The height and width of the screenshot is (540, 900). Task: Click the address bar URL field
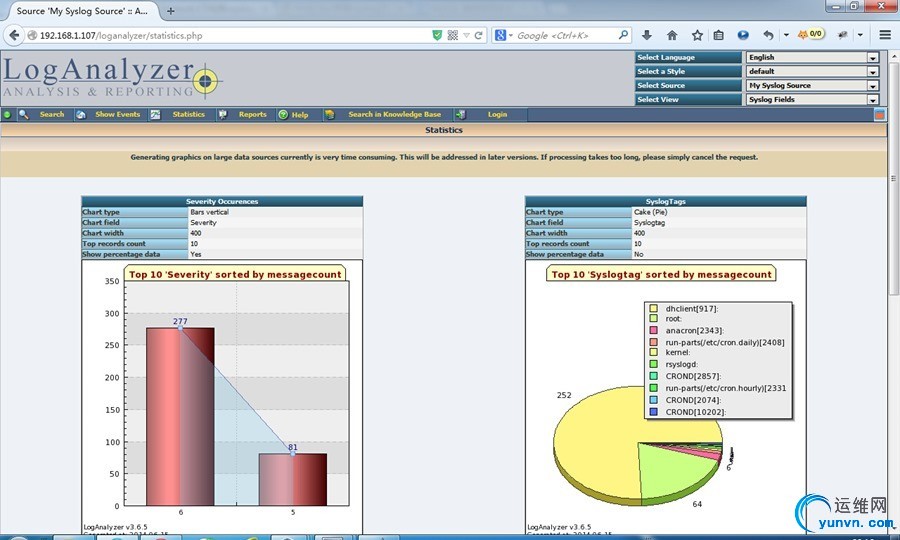pos(230,35)
